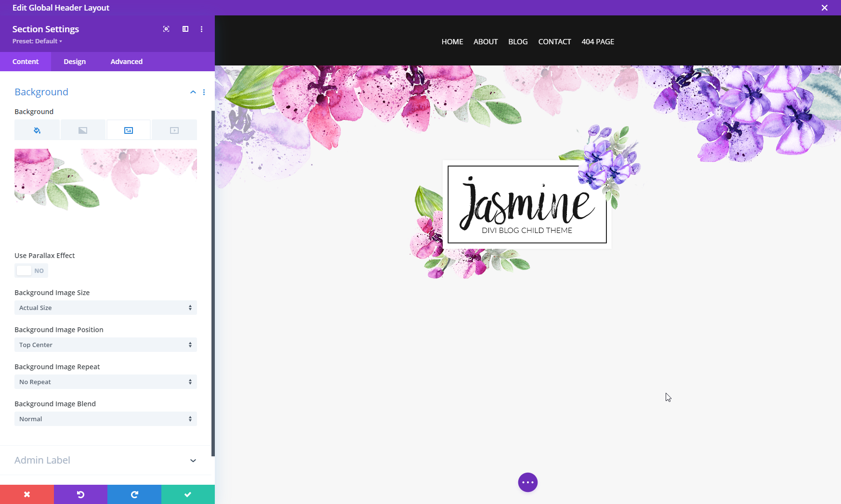Viewport: 841px width, 504px height.
Task: Click the Background section heading
Action: click(x=41, y=92)
